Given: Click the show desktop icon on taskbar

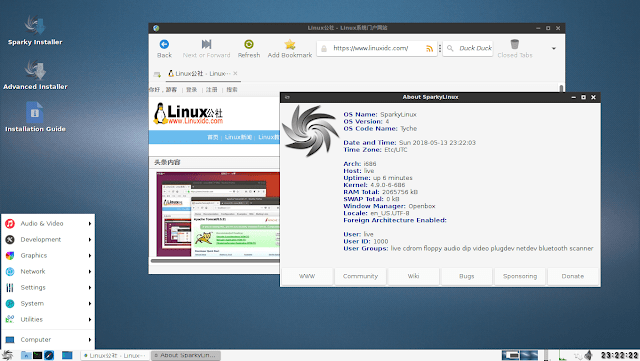Looking at the screenshot, I should [x=67, y=355].
